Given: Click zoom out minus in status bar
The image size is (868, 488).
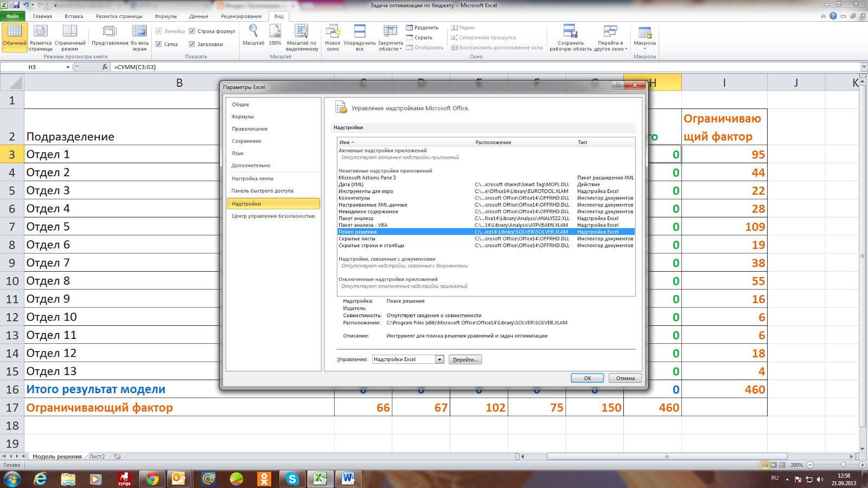Looking at the screenshot, I should [810, 465].
